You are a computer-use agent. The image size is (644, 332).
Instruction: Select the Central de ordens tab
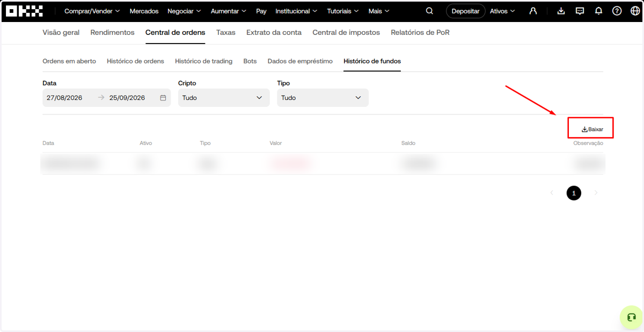point(175,32)
